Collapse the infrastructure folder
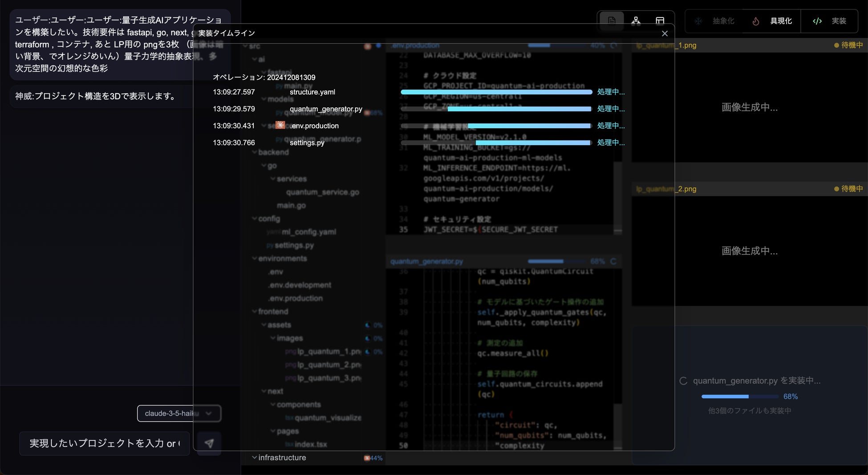 point(254,458)
